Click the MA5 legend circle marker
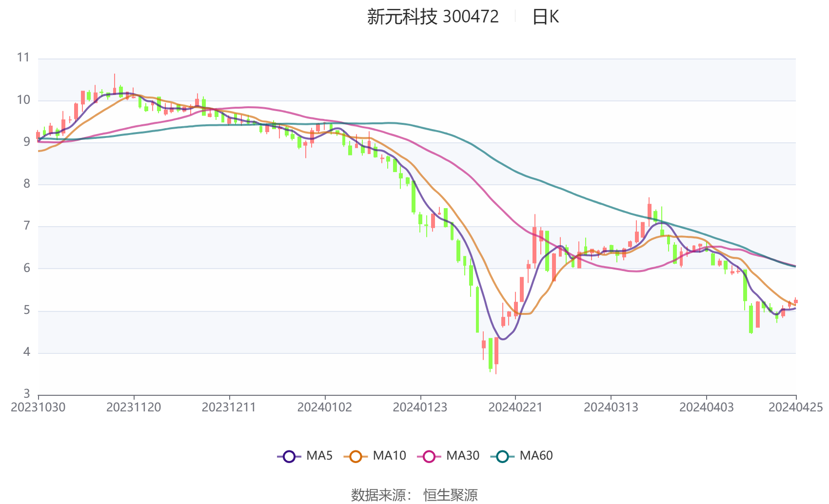Image resolution: width=829 pixels, height=504 pixels. 289,456
